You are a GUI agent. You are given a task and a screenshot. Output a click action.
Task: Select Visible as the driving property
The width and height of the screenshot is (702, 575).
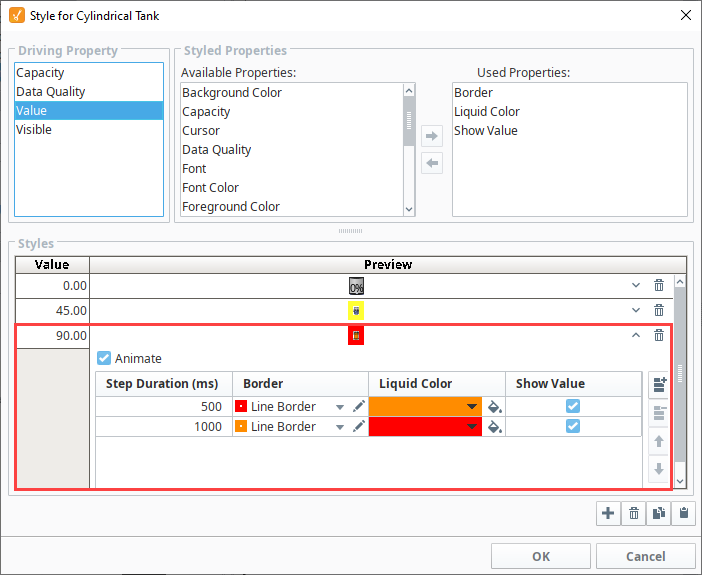(x=89, y=129)
